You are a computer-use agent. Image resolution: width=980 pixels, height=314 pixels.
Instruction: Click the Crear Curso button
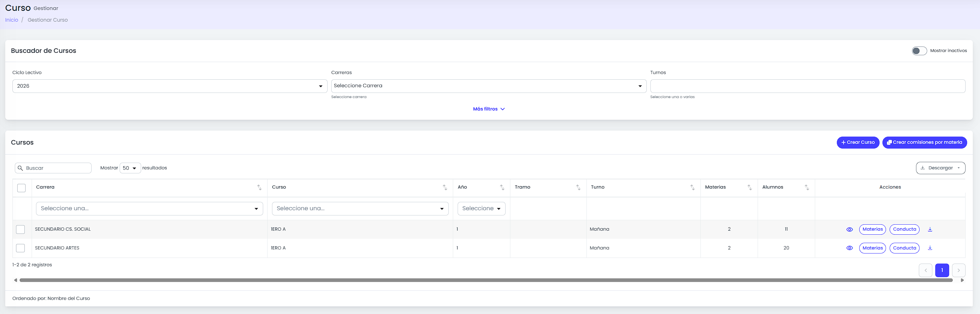858,143
